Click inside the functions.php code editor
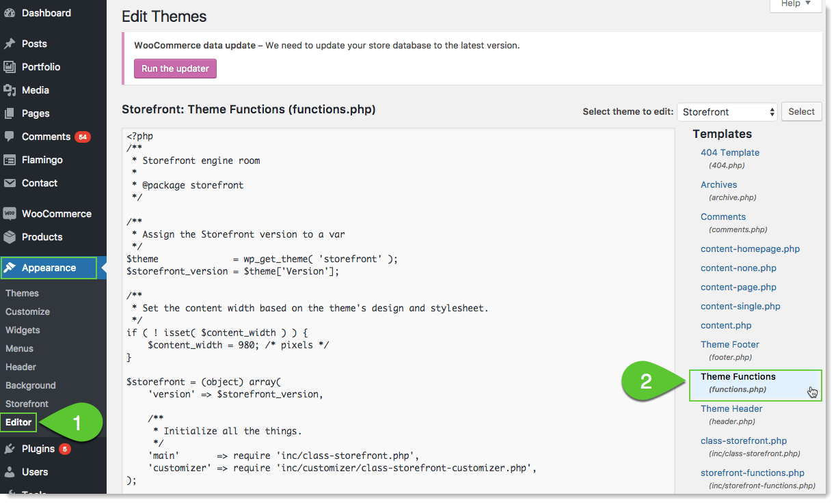This screenshot has width=836, height=504. coord(398,311)
